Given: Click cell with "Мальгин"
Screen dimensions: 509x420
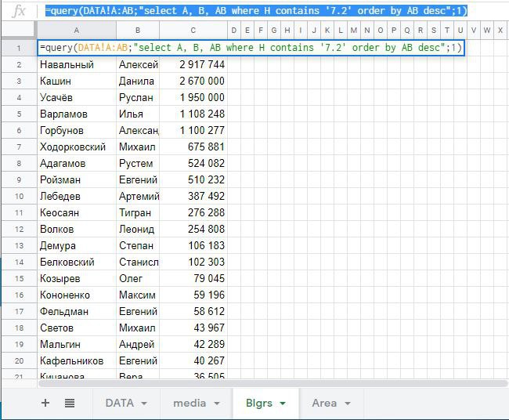Looking at the screenshot, I should click(x=77, y=344).
